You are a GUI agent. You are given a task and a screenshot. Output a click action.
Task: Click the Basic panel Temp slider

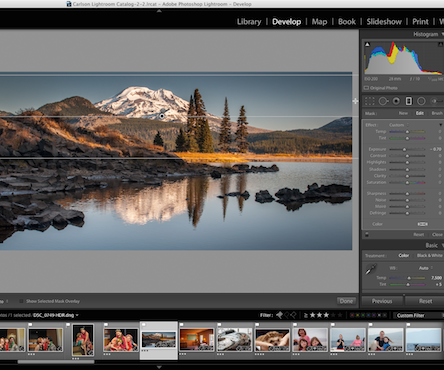407,278
